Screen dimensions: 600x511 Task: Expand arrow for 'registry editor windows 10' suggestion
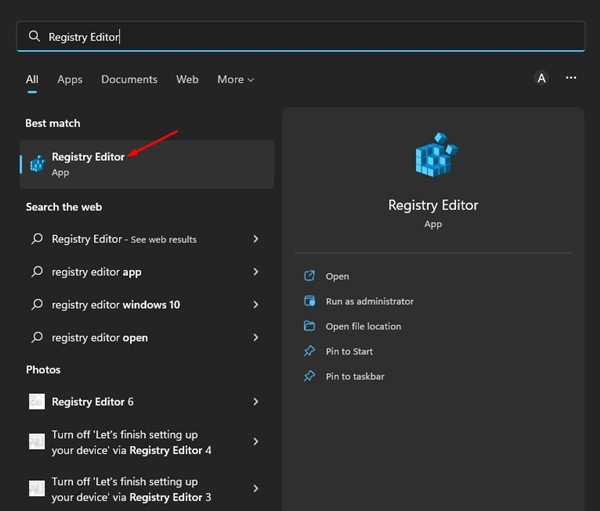pos(256,305)
